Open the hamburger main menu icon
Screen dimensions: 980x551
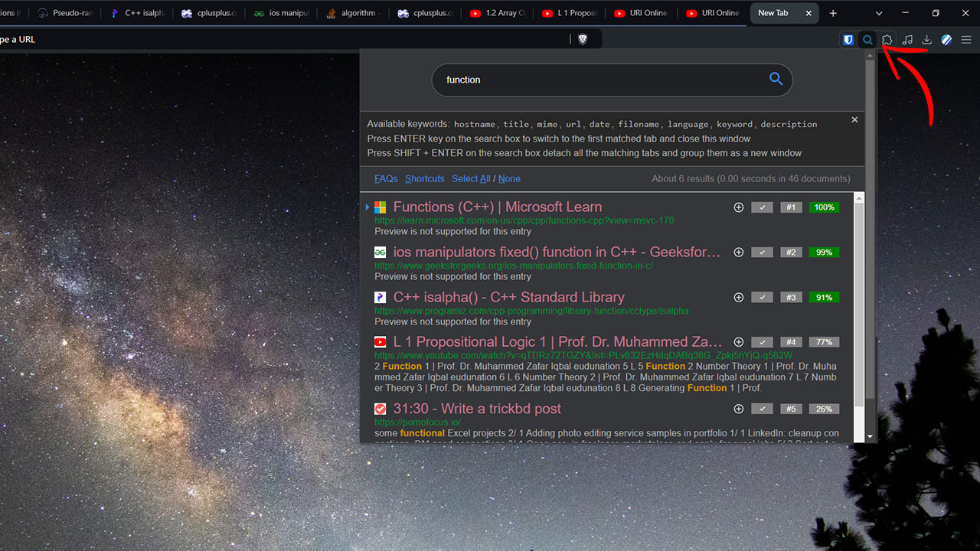click(x=966, y=40)
